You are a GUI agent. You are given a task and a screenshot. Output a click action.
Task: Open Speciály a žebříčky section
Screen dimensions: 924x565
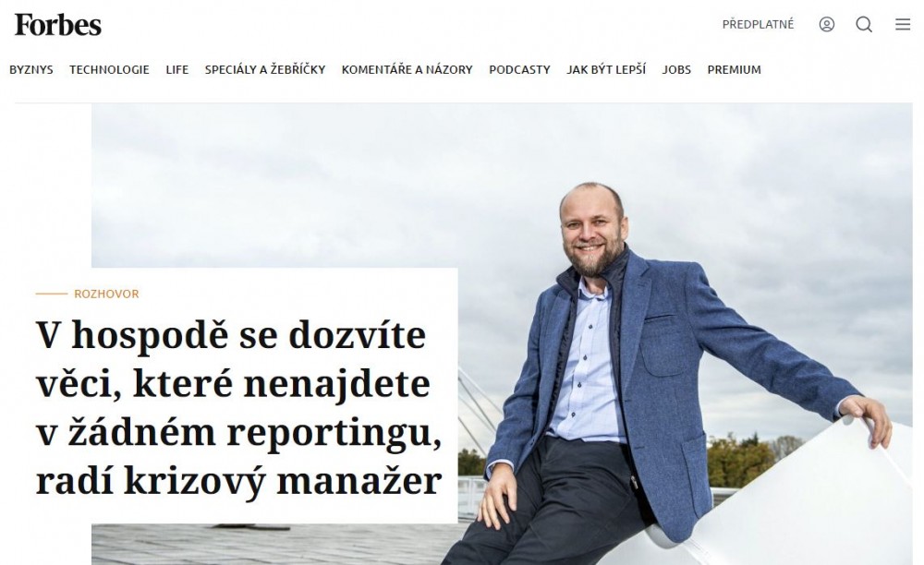[x=265, y=69]
